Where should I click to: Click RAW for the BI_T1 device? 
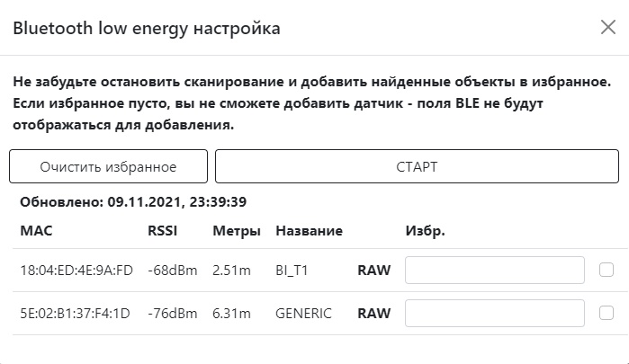374,270
